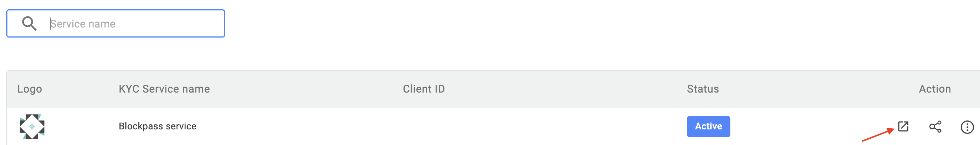
Task: Click the magnifying glass search icon
Action: coord(29,24)
